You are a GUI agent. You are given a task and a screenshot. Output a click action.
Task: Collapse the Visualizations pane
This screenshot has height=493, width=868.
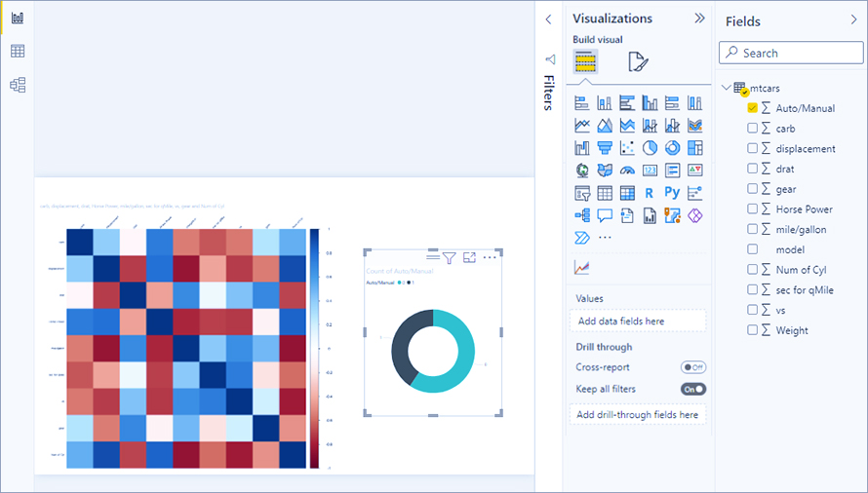point(699,19)
